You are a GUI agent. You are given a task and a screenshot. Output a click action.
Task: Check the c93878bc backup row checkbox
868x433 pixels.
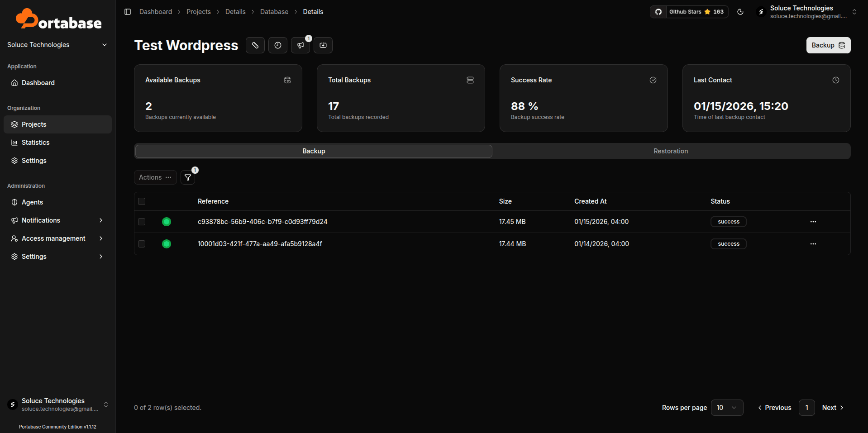coord(142,222)
